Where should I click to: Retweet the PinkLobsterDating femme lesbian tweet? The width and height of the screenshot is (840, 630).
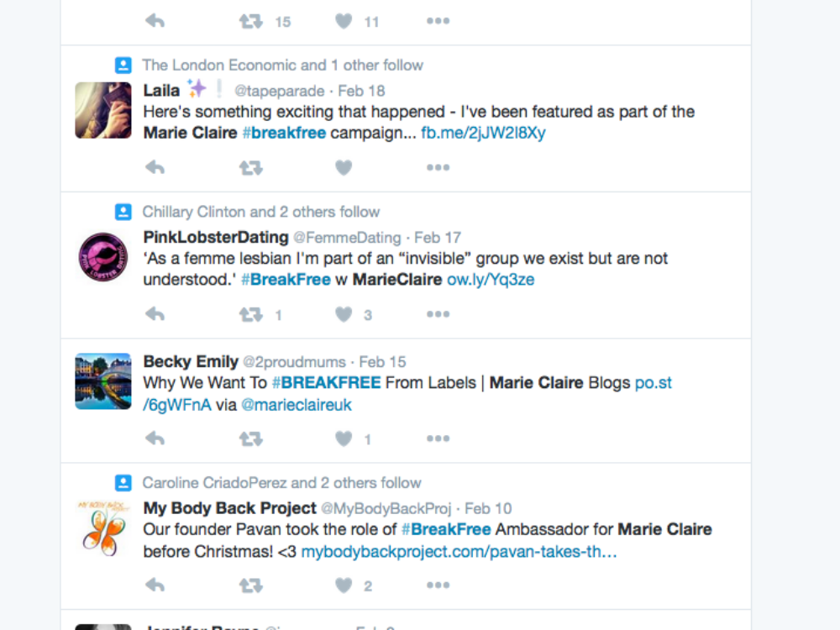coord(250,314)
